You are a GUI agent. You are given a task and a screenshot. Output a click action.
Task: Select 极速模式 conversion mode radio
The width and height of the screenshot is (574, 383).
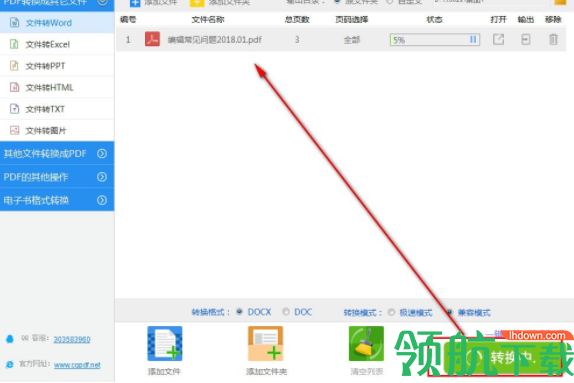pyautogui.click(x=391, y=312)
